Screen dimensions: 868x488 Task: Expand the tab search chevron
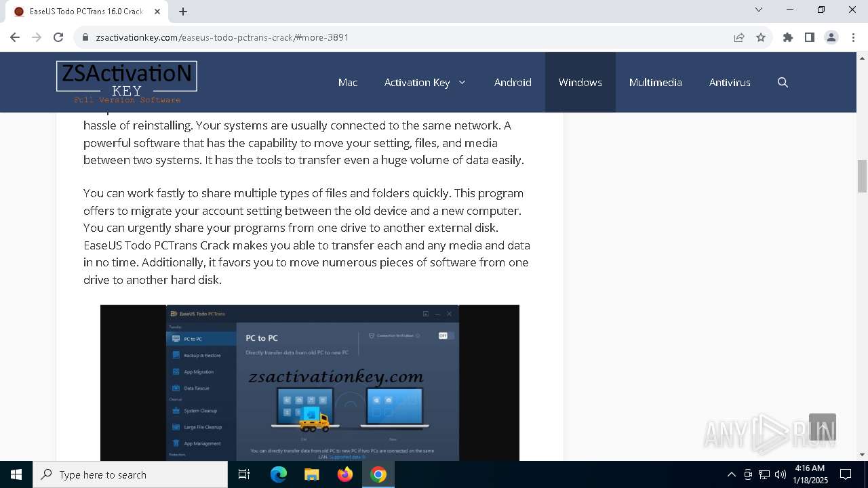click(759, 9)
